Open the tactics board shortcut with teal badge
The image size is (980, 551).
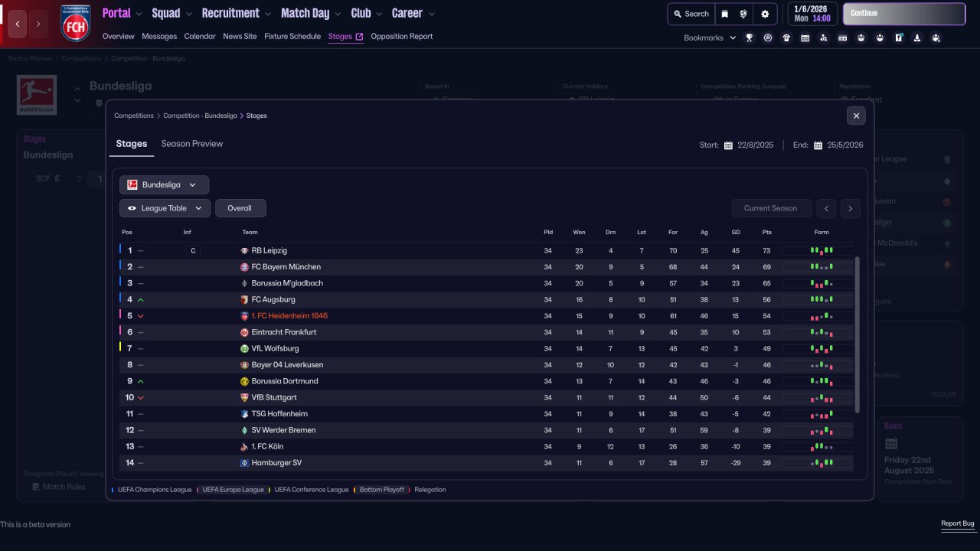899,37
